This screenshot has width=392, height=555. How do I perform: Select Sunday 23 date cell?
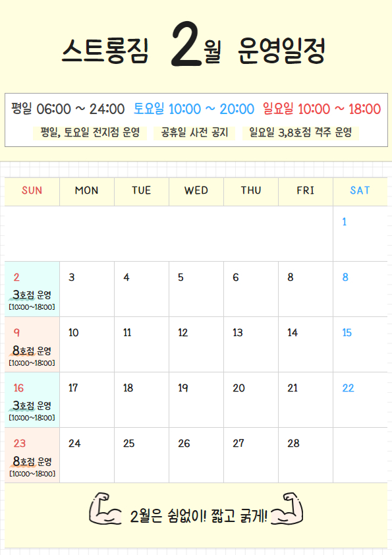pos(32,455)
